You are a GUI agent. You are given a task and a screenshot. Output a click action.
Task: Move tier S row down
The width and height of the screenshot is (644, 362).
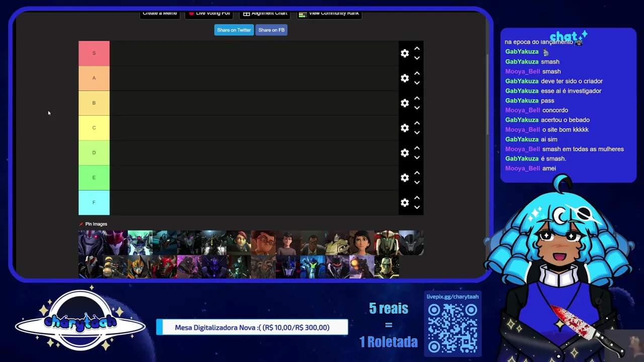click(x=417, y=58)
